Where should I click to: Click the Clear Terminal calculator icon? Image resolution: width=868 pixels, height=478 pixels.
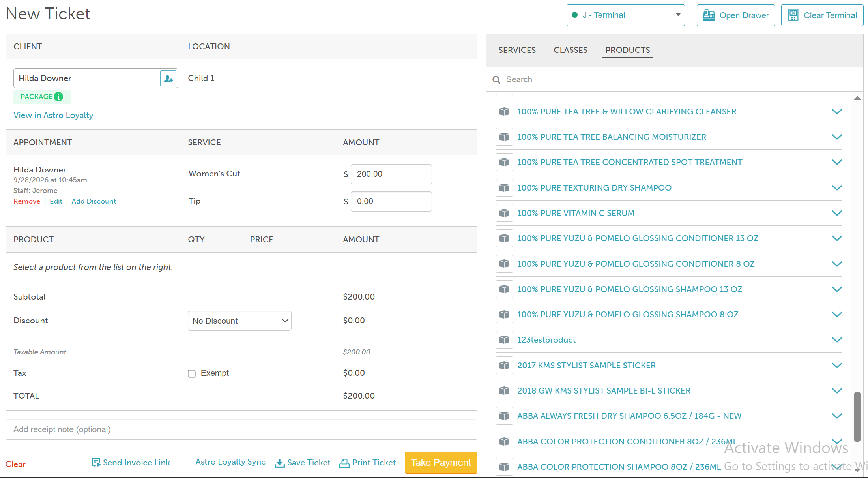point(793,15)
